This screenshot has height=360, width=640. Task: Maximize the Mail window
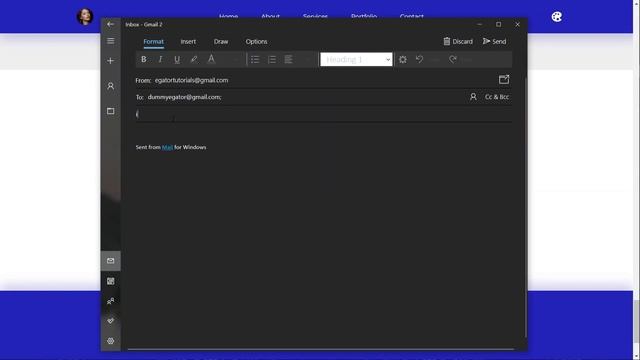(x=498, y=24)
